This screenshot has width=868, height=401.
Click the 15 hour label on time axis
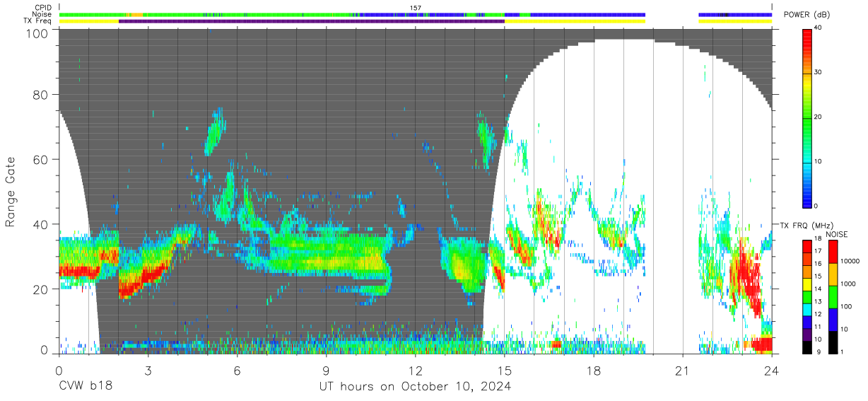(x=505, y=370)
